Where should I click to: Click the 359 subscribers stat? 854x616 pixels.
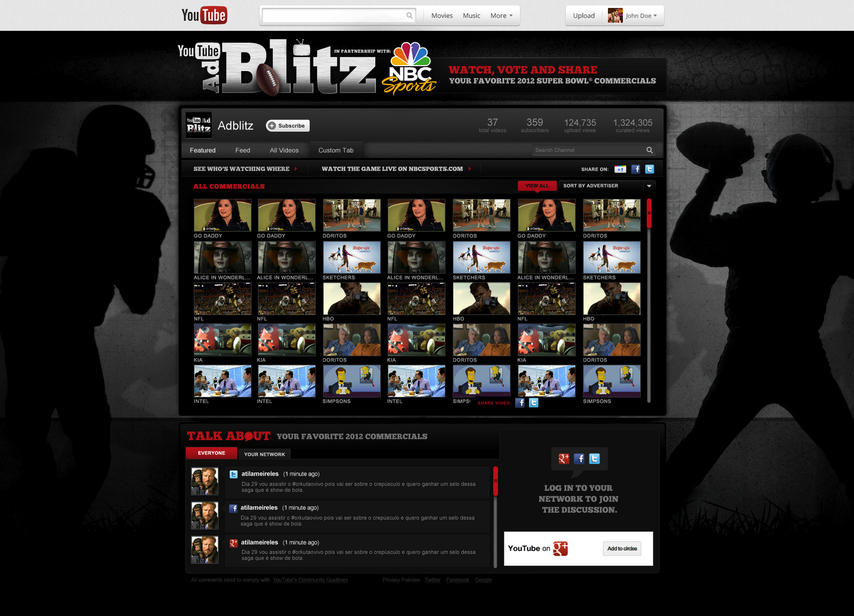click(x=535, y=125)
